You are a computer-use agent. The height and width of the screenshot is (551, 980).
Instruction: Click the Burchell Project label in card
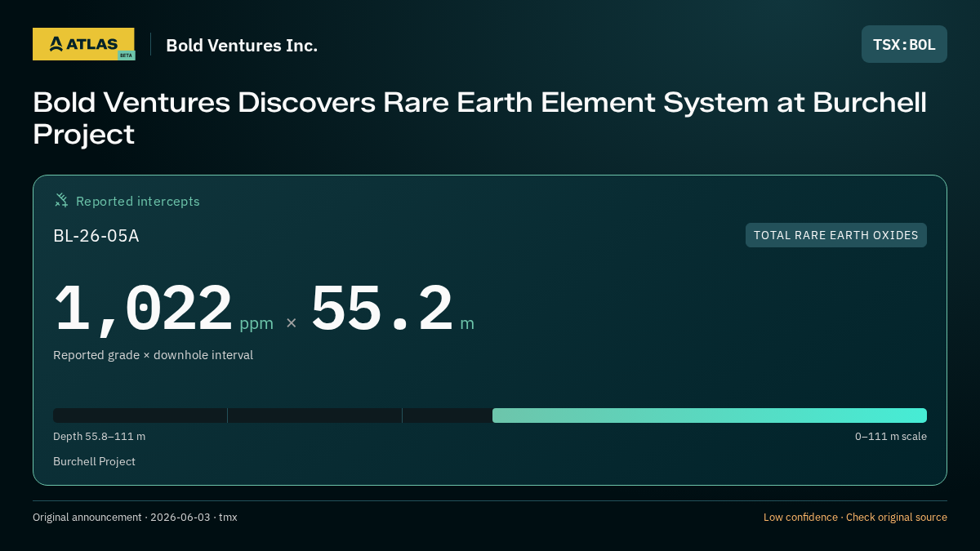tap(94, 461)
